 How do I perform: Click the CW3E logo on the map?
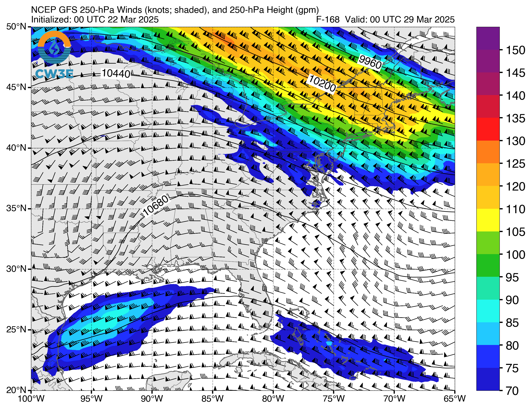(x=54, y=54)
